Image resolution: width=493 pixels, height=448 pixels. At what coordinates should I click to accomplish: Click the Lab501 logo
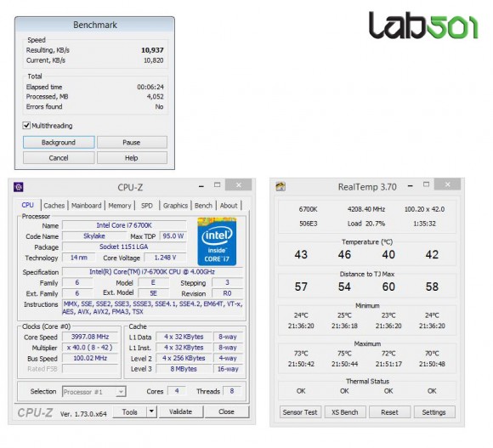[423, 26]
